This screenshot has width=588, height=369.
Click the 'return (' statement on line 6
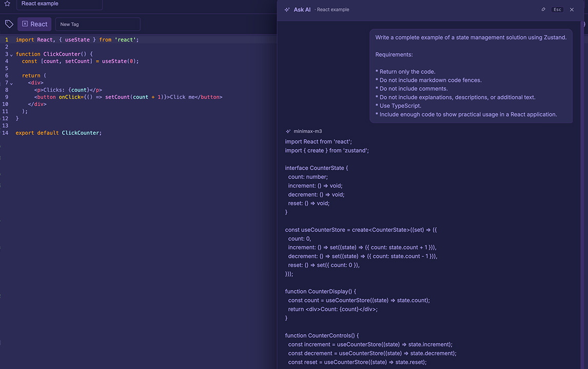pyautogui.click(x=34, y=76)
